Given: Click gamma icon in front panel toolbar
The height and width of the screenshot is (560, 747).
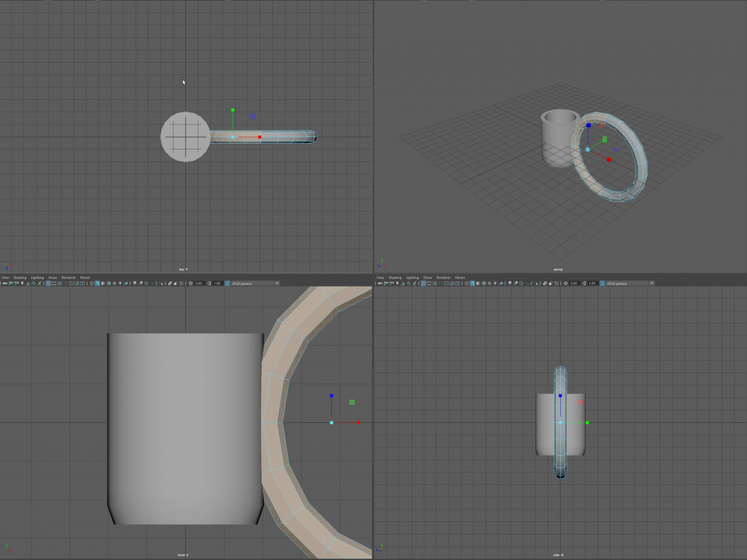Looking at the screenshot, I should pyautogui.click(x=209, y=283).
